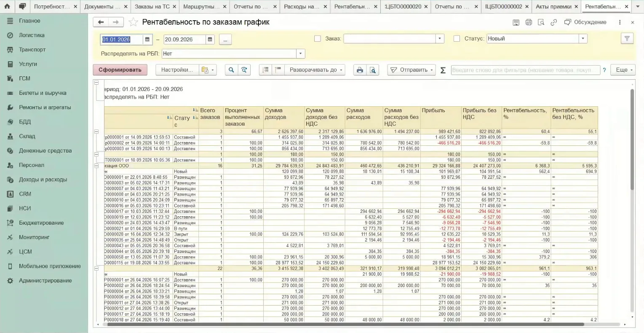Click the period selection ellipsis button

click(x=225, y=40)
